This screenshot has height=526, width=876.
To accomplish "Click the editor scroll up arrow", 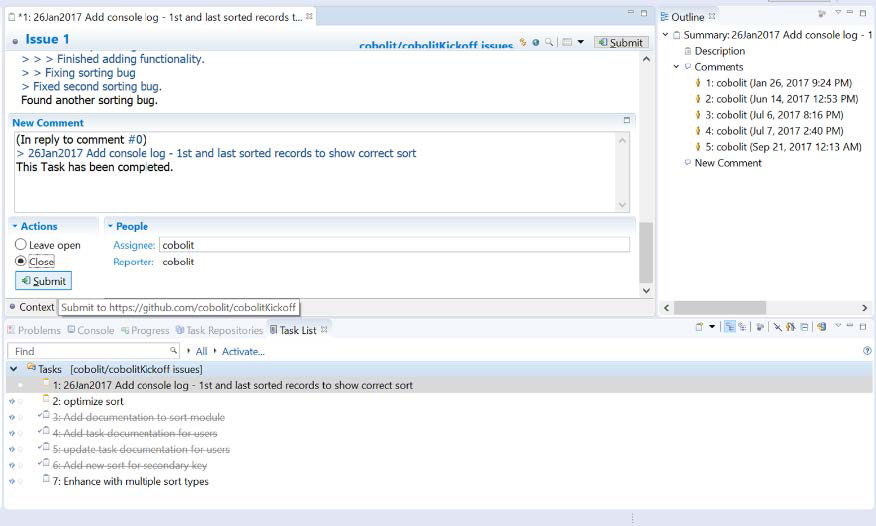I will coord(646,59).
